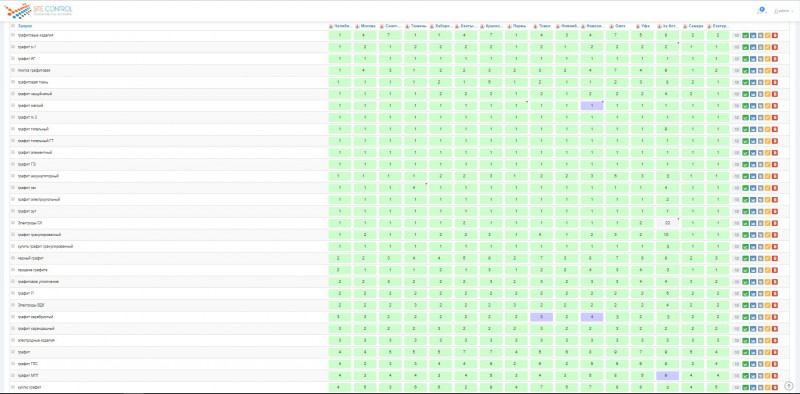Click the 10 badge in графит ГЛС row
This screenshot has height=394, width=800.
736,364
